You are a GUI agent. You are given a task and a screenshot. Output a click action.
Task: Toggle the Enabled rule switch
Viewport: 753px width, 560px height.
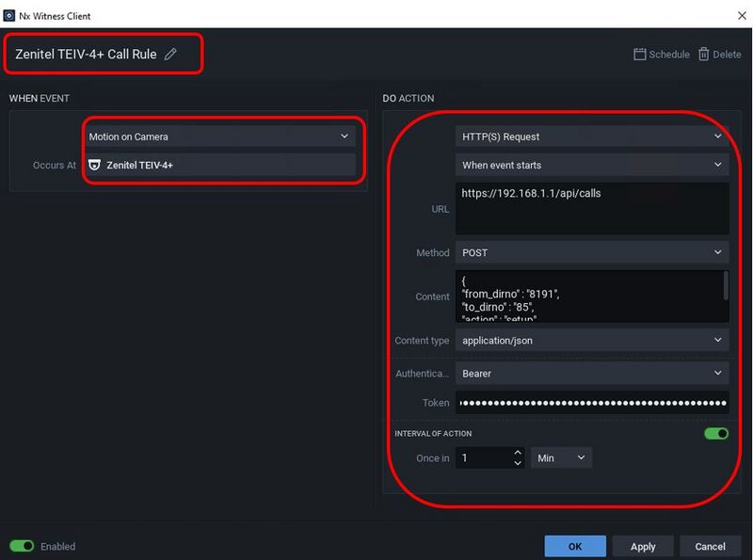[x=22, y=546]
